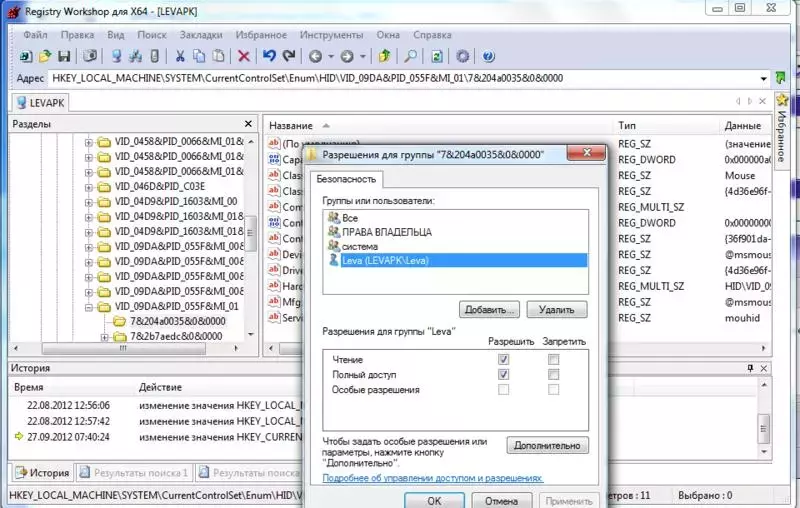Open Search with the magnifying glass icon
800x508 pixels.
tap(410, 56)
